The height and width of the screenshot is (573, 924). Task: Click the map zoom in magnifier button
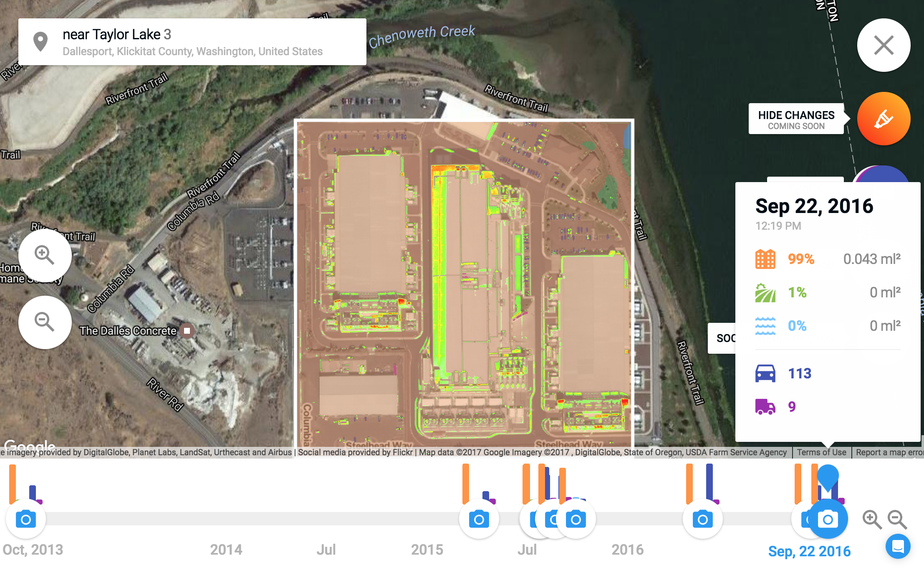coord(45,255)
